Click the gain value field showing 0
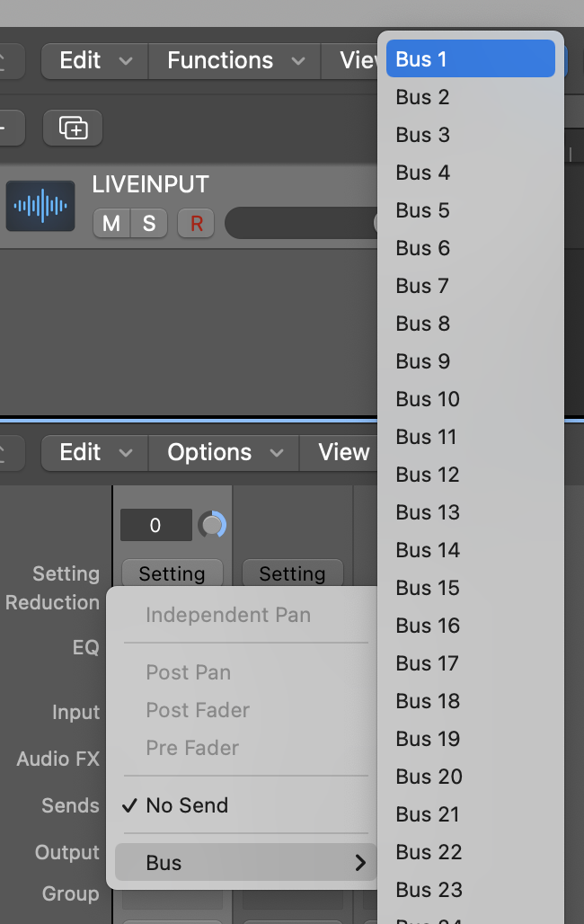Image resolution: width=584 pixels, height=924 pixels. (155, 525)
